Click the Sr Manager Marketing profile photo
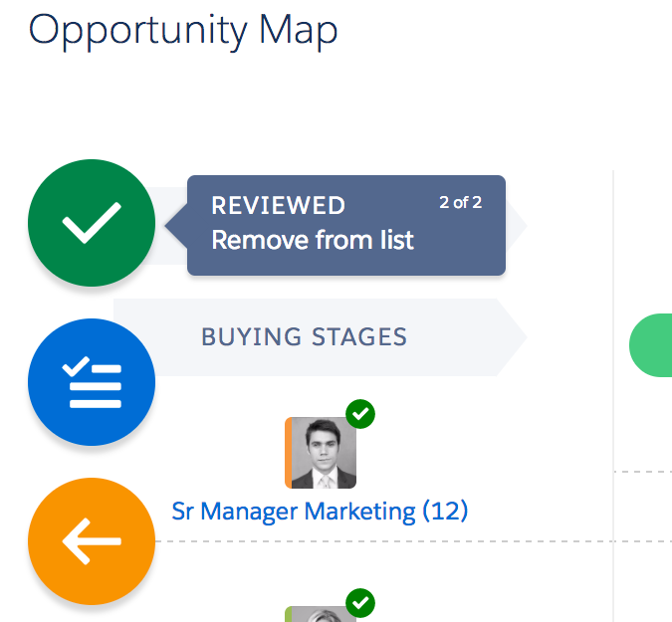The height and width of the screenshot is (622, 672). 321,453
